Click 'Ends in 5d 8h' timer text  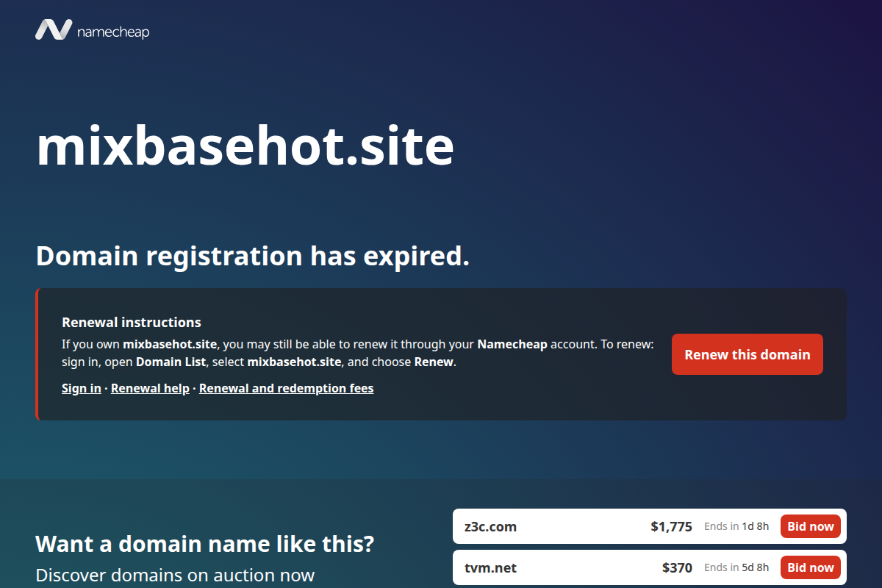click(736, 567)
